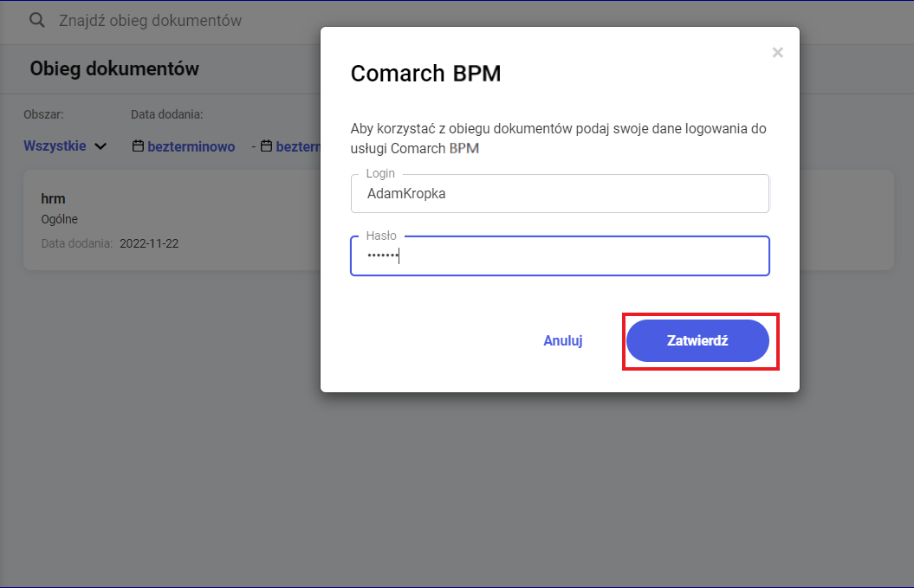Click the Ogólne label in hrm card
Screen dimensions: 914x588
60,219
